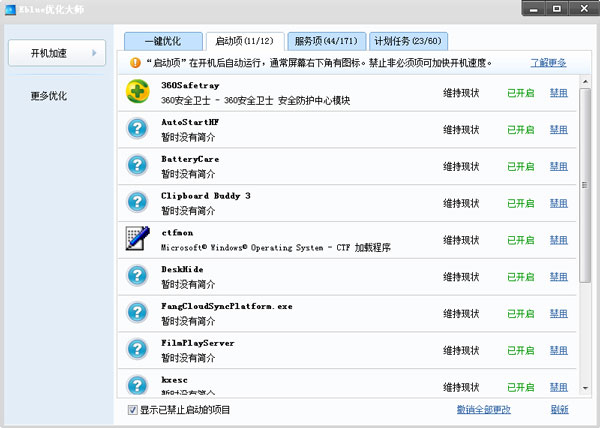
Task: Click the AutoStartHF item name
Action: (190, 122)
